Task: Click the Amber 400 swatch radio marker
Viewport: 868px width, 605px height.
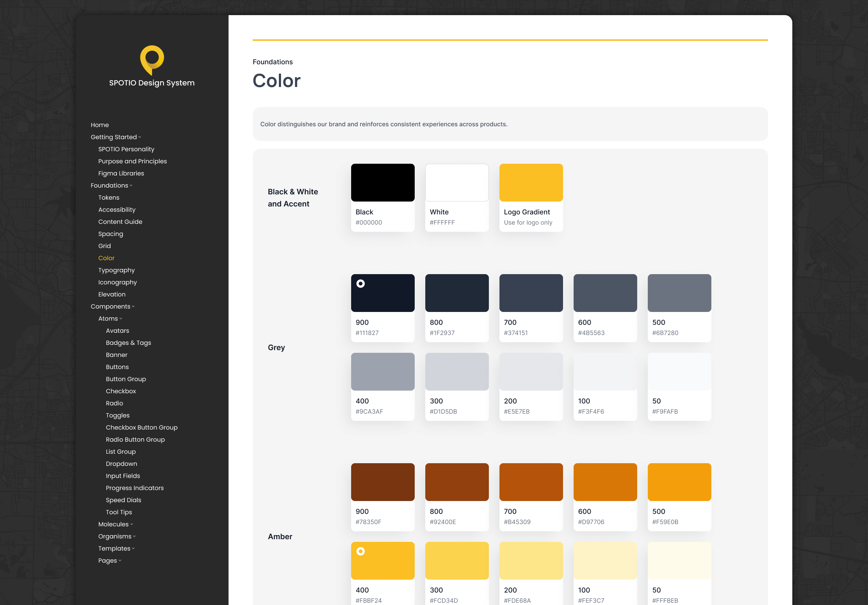Action: point(361,551)
